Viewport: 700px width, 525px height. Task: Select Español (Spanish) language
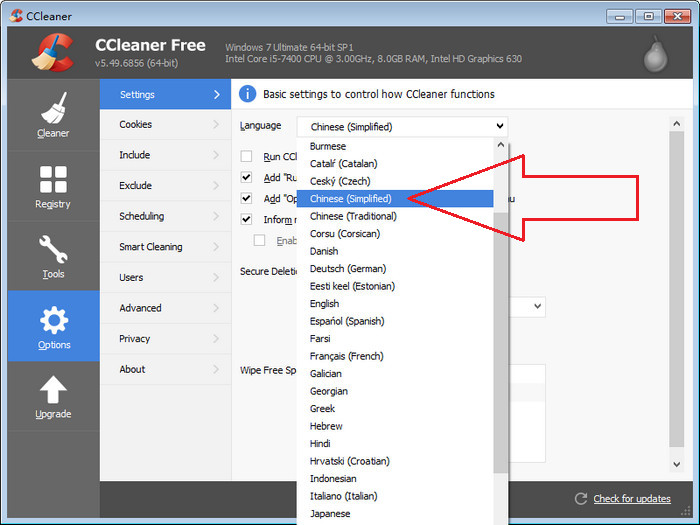[x=395, y=321]
